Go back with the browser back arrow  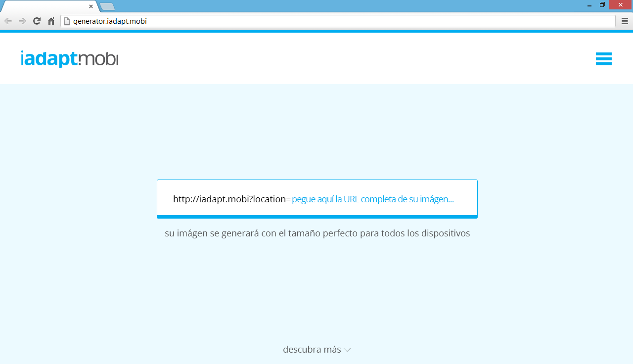tap(8, 21)
